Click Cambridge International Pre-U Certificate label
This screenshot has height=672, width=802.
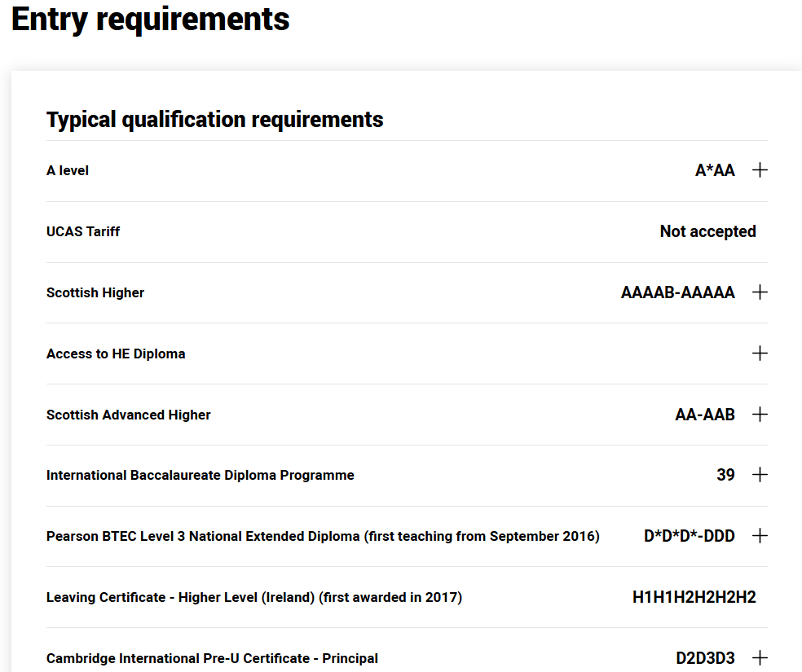click(212, 658)
